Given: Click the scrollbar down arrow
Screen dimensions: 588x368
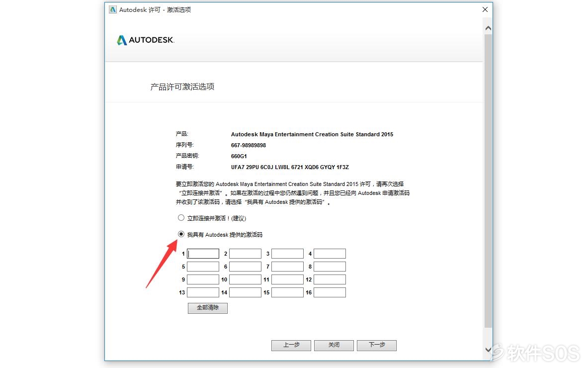Looking at the screenshot, I should click(x=488, y=350).
